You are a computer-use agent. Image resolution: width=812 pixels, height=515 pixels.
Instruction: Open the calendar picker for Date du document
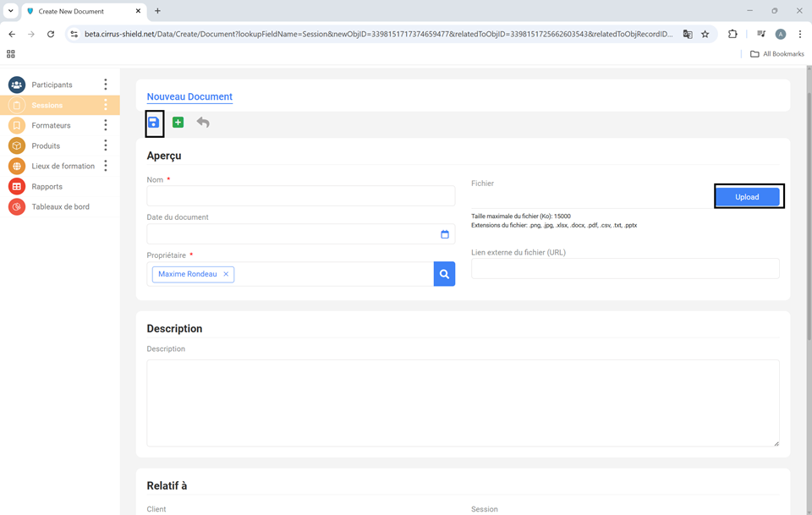pyautogui.click(x=445, y=234)
